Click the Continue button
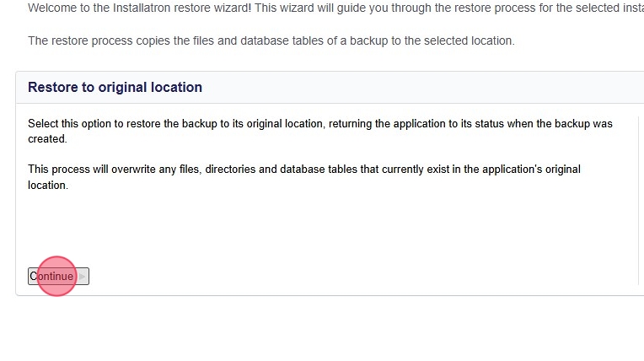 pos(52,277)
